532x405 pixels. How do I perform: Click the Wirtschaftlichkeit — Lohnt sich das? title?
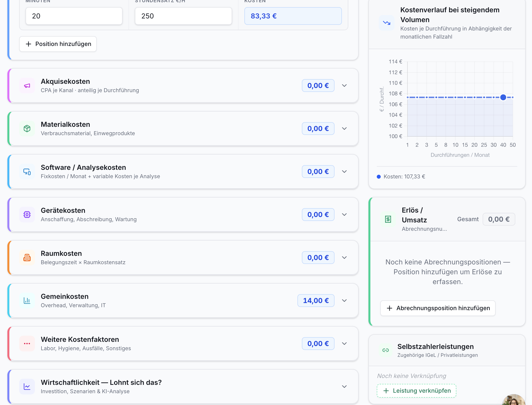tap(101, 382)
